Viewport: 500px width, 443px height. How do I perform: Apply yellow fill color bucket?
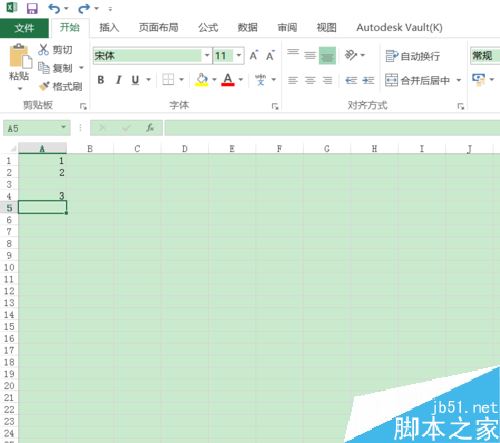click(202, 80)
